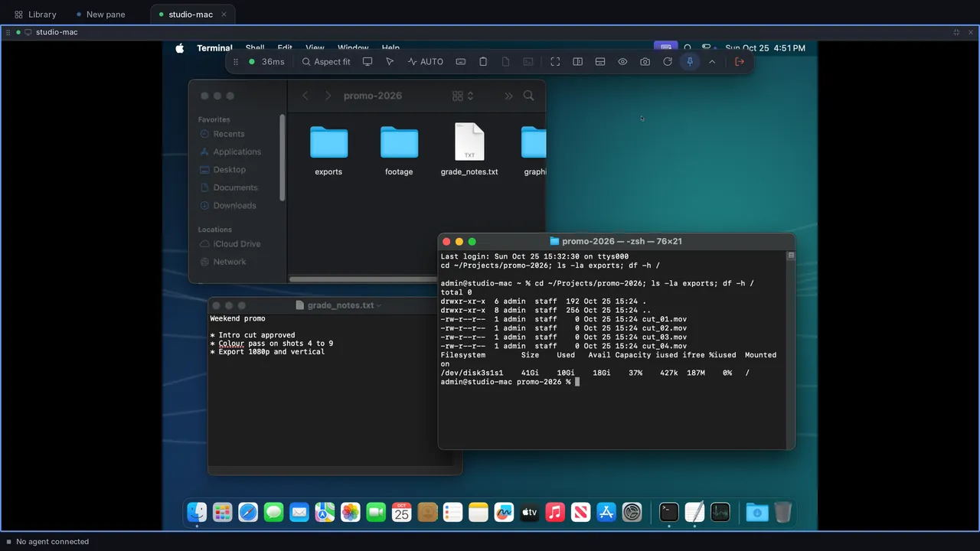The height and width of the screenshot is (551, 980).
Task: Click the Finder sidebar vertical scrollbar
Action: coord(283,158)
